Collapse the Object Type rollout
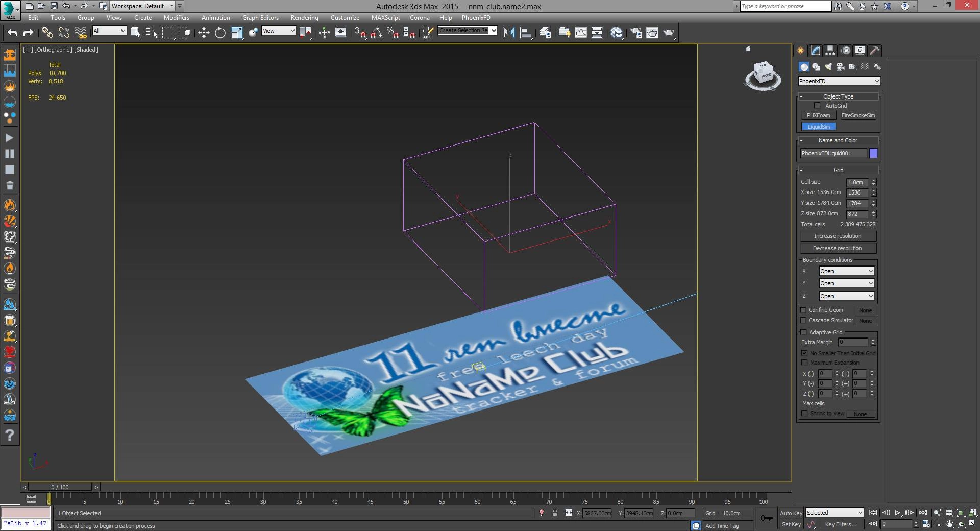980x531 pixels. 838,96
